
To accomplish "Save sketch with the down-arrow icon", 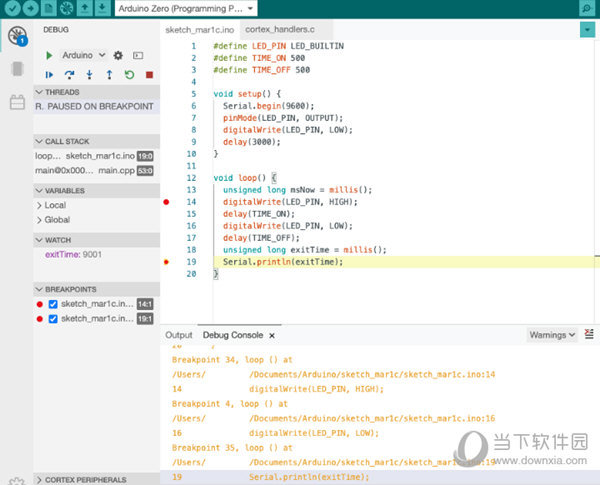I will pyautogui.click(x=102, y=8).
